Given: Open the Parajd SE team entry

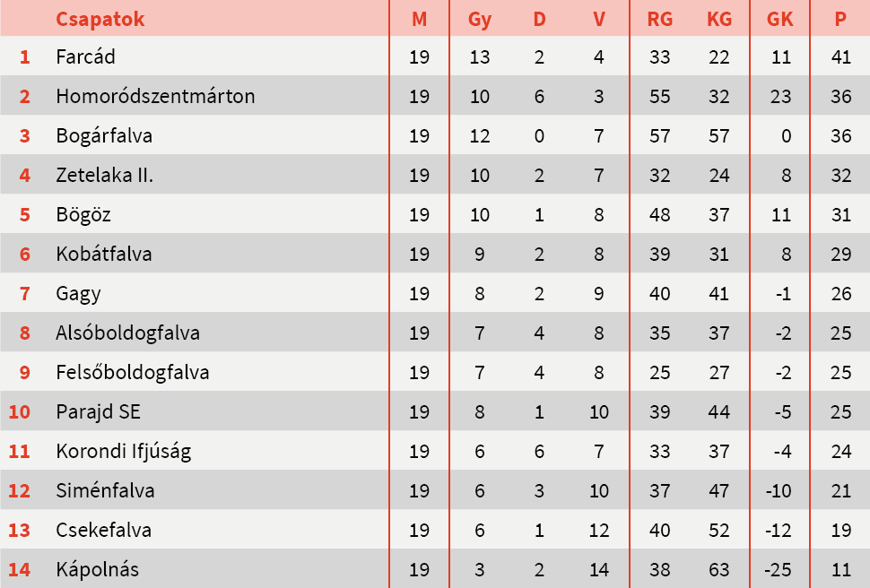Looking at the screenshot, I should pyautogui.click(x=98, y=412).
